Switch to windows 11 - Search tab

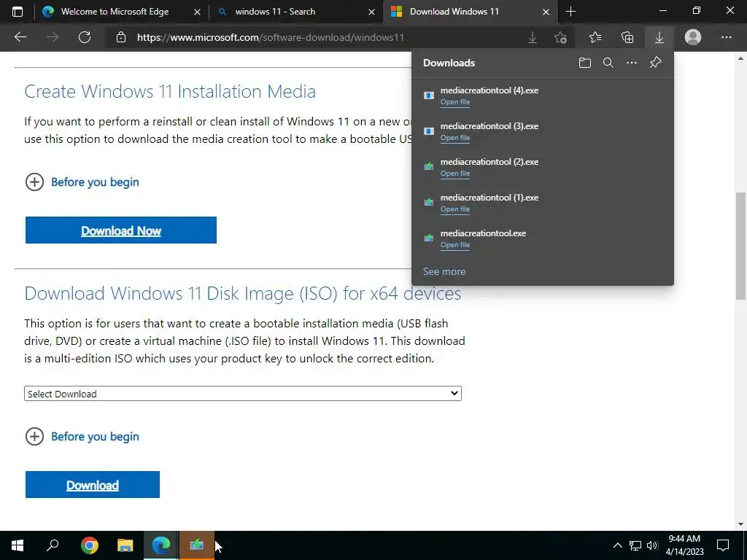(x=275, y=12)
